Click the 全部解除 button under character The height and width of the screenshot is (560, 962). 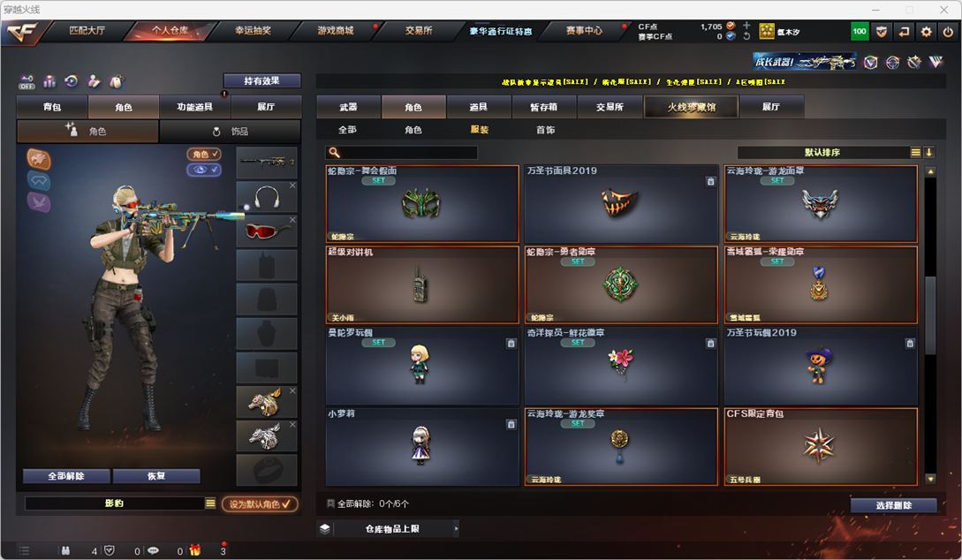coord(66,476)
